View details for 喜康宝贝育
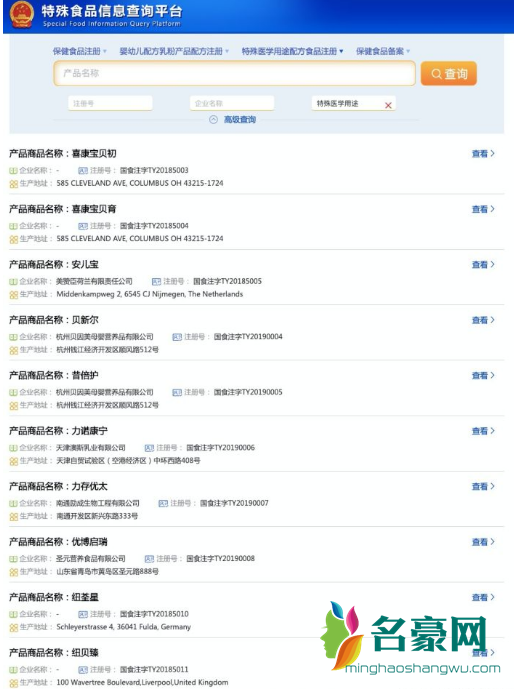The width and height of the screenshot is (514, 689). click(483, 209)
